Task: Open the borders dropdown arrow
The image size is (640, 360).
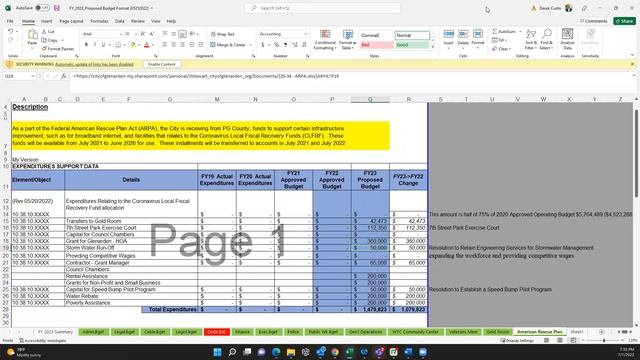Action: [123, 45]
